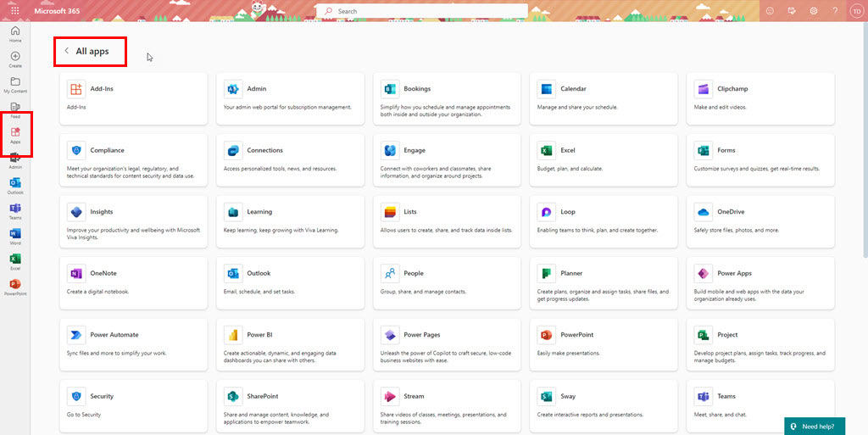Click the page vertical scrollbar
The height and width of the screenshot is (435, 868).
tap(865, 140)
